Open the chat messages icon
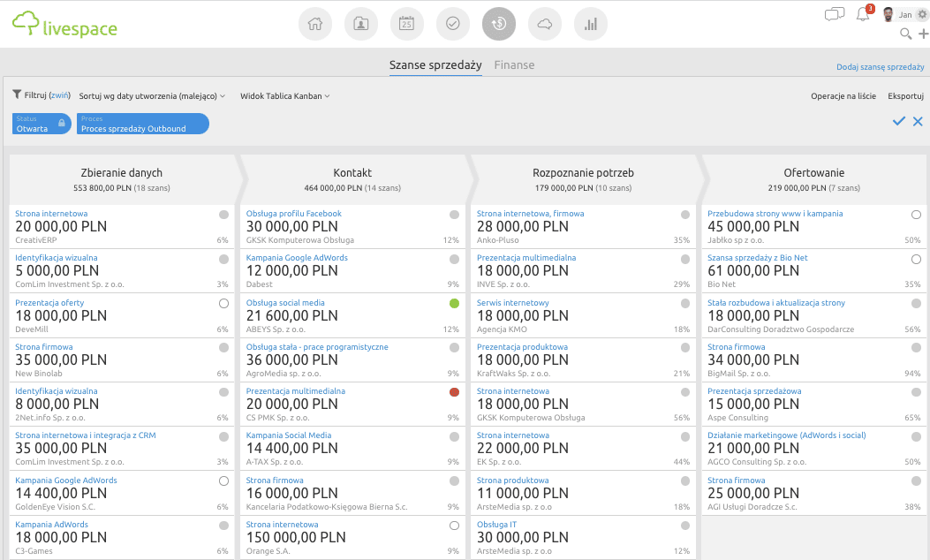 click(835, 14)
